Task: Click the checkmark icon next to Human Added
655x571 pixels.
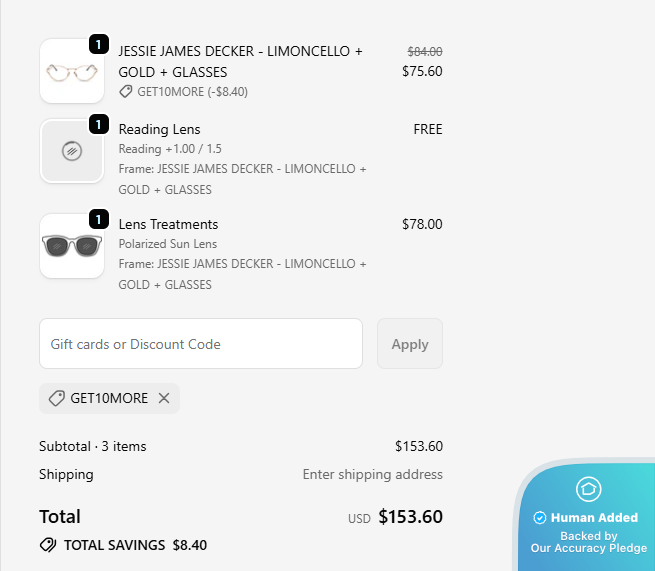Action: coord(540,518)
